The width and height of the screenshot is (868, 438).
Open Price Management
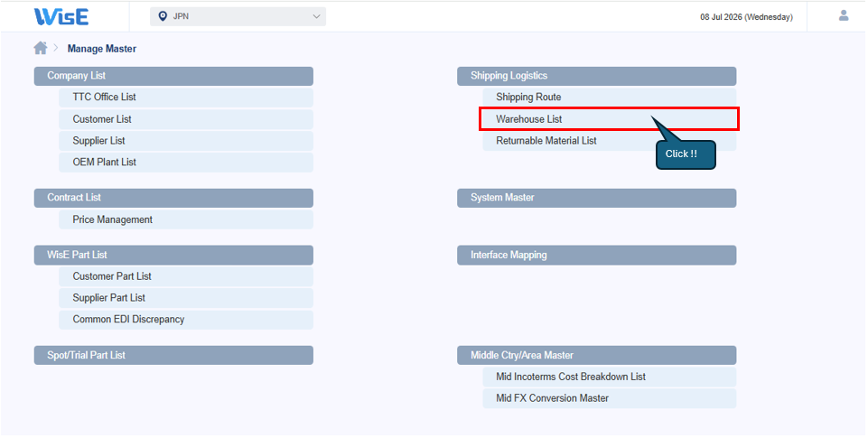pos(186,219)
